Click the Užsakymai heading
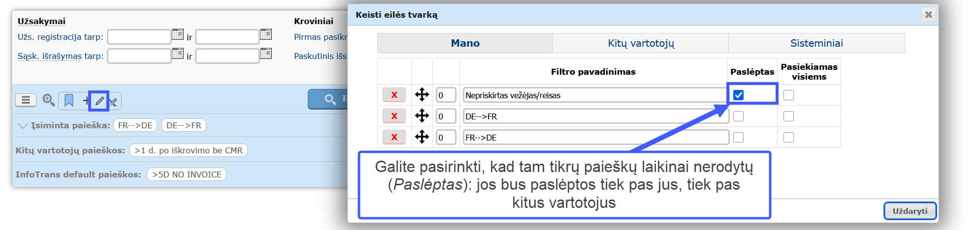 (x=41, y=21)
